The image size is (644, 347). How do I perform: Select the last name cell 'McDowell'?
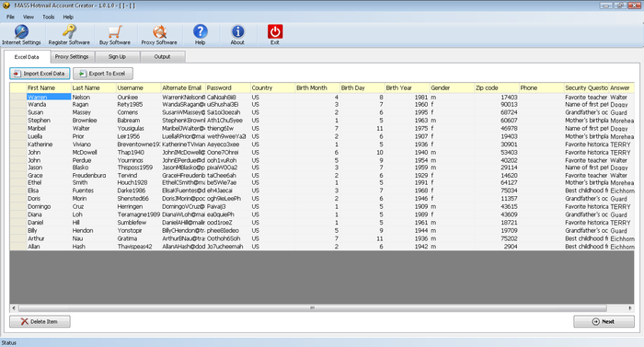(94, 152)
